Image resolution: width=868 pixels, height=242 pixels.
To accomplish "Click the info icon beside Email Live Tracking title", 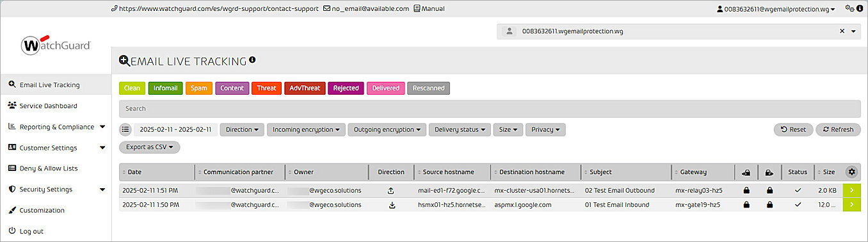I will coord(252,60).
